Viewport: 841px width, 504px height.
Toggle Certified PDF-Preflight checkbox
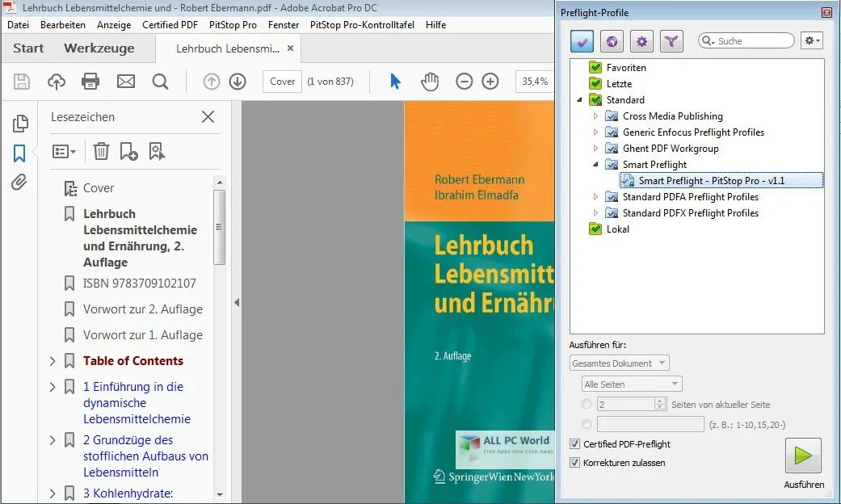click(x=575, y=444)
